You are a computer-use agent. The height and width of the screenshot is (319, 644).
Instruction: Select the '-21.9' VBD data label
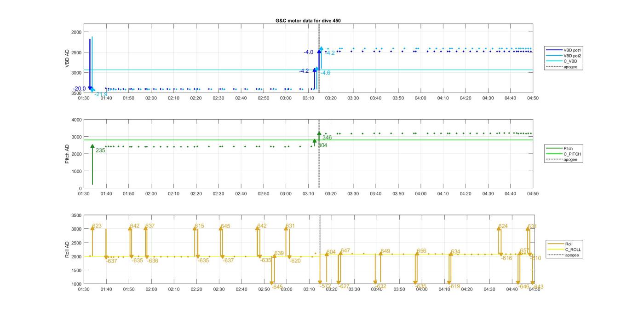coord(101,94)
